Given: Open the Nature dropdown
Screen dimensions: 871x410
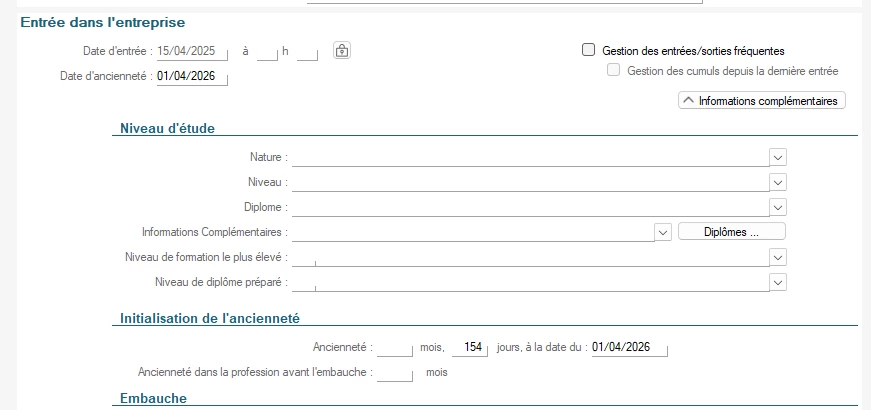Looking at the screenshot, I should tap(778, 157).
